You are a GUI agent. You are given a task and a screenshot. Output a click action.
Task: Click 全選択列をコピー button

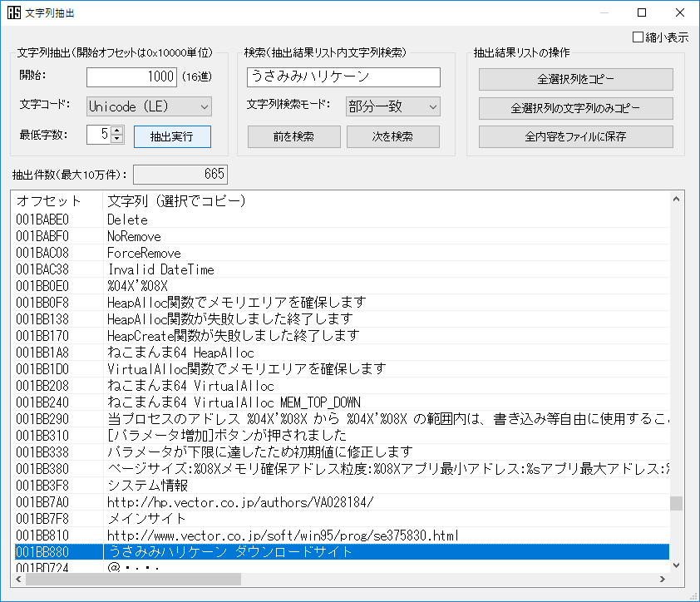coord(575,80)
